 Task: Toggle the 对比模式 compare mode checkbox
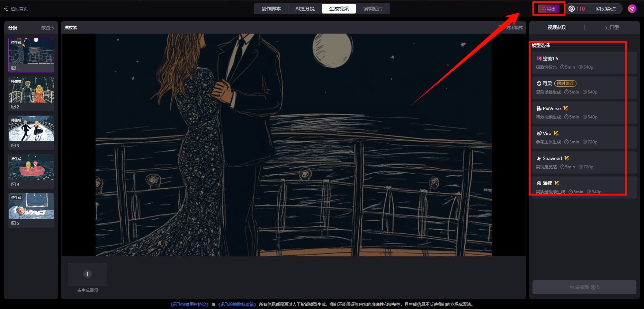pos(501,27)
